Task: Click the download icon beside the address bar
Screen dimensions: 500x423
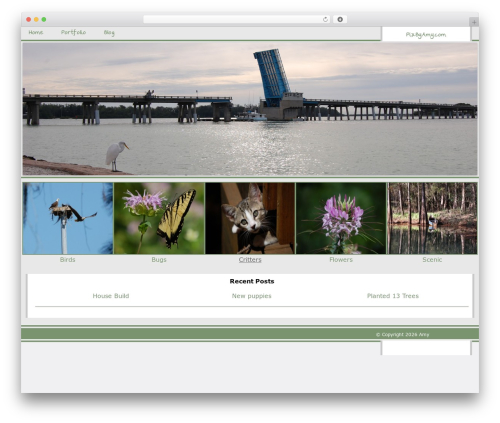Action: pyautogui.click(x=340, y=20)
